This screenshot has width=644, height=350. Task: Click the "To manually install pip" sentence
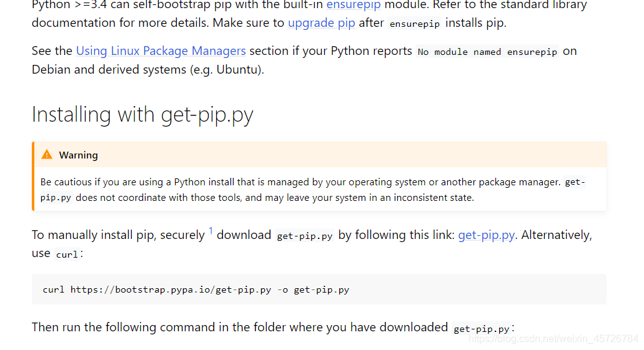click(x=119, y=235)
